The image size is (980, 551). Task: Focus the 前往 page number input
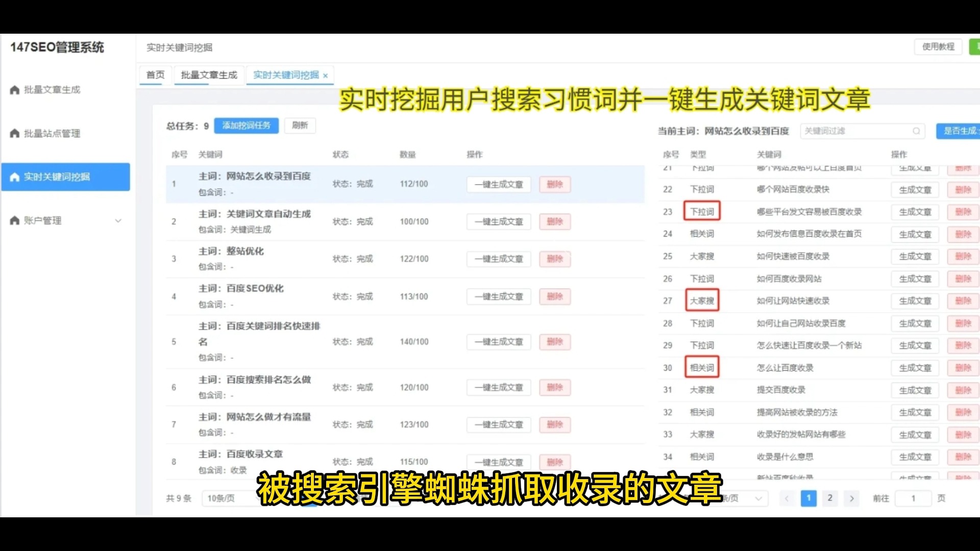coord(914,498)
